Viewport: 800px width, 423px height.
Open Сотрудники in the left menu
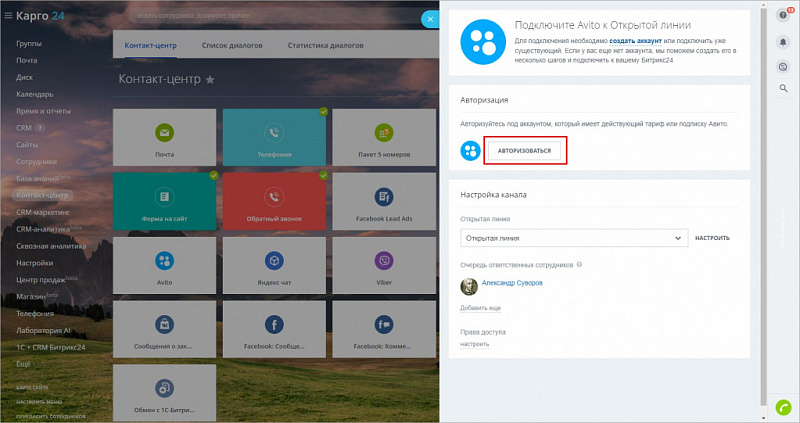[36, 162]
